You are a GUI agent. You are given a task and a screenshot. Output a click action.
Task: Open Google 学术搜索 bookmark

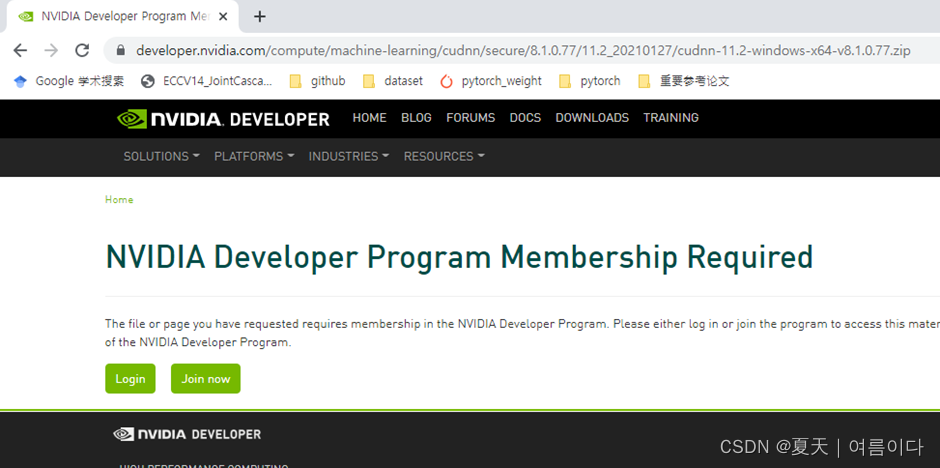69,81
